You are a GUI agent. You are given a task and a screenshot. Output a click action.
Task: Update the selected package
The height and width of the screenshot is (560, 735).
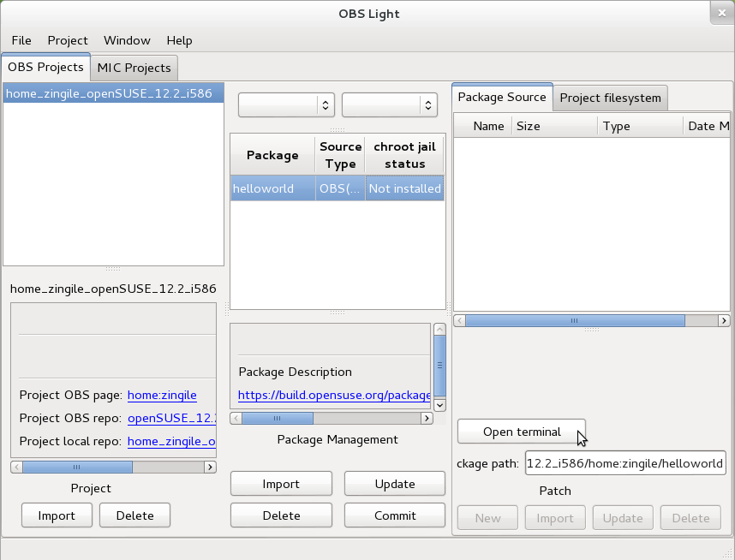394,483
